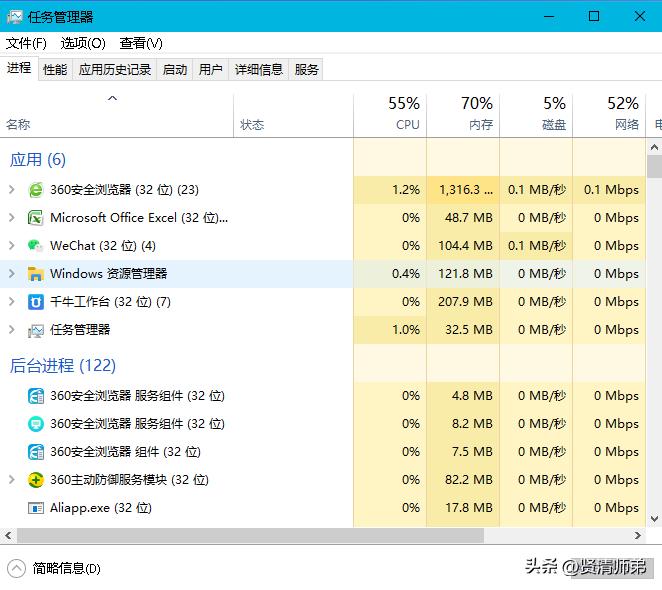This screenshot has height=590, width=662.
Task: Click the 后台进程 (122) group heading
Action: point(63,365)
